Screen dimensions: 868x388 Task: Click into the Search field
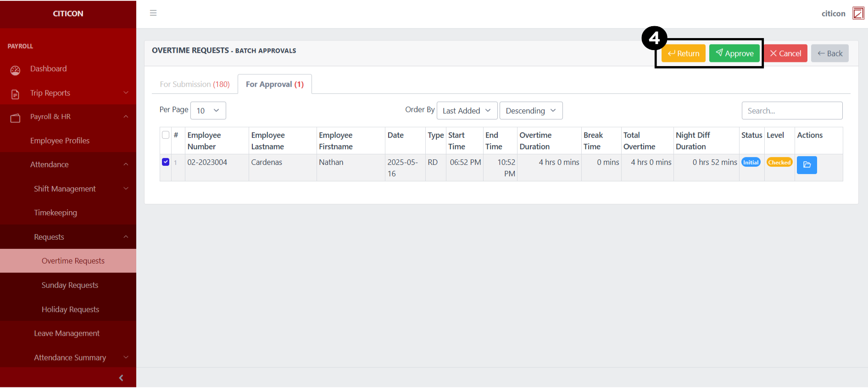791,111
